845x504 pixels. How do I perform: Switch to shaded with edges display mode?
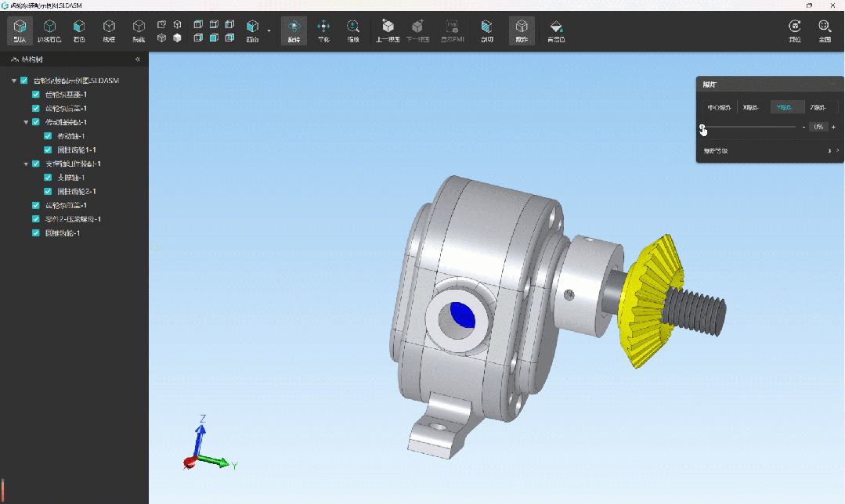click(49, 31)
